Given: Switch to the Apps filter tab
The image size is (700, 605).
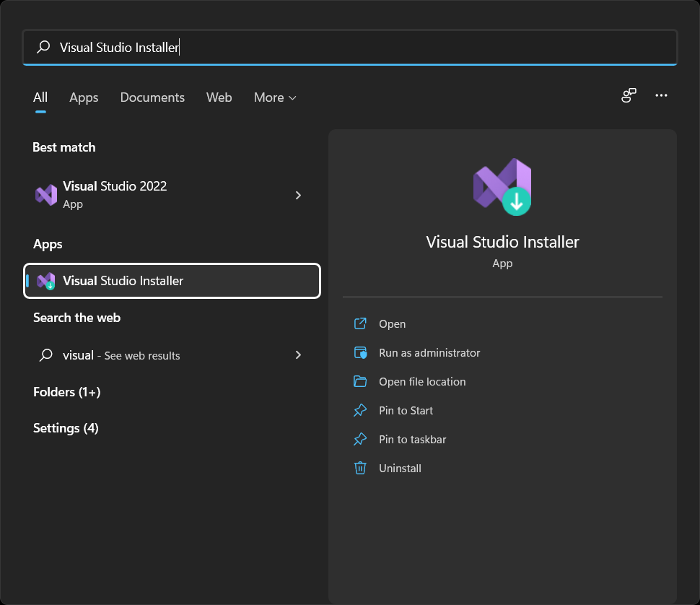Looking at the screenshot, I should [x=84, y=97].
